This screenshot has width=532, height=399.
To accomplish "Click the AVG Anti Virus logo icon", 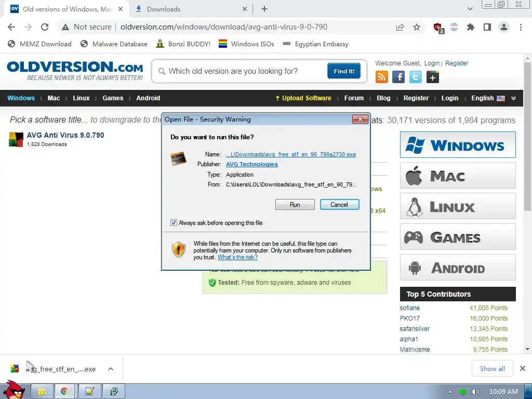I will point(16,139).
